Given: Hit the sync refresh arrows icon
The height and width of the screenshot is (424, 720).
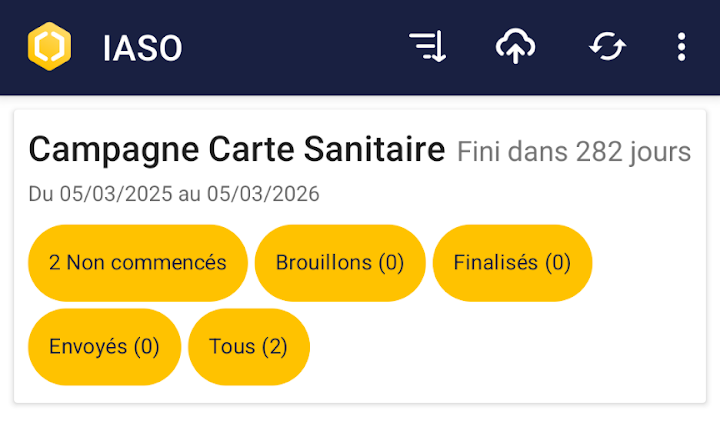Looking at the screenshot, I should [607, 47].
